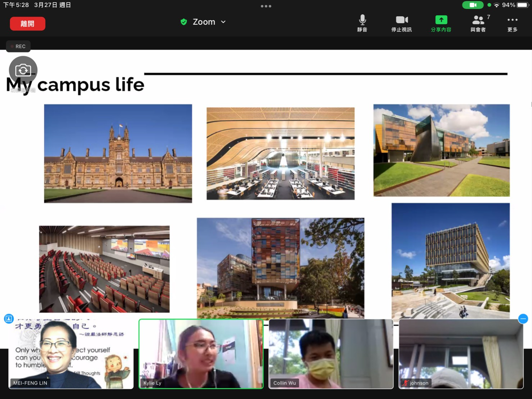Tap green camera-in-use status pill

click(x=473, y=5)
